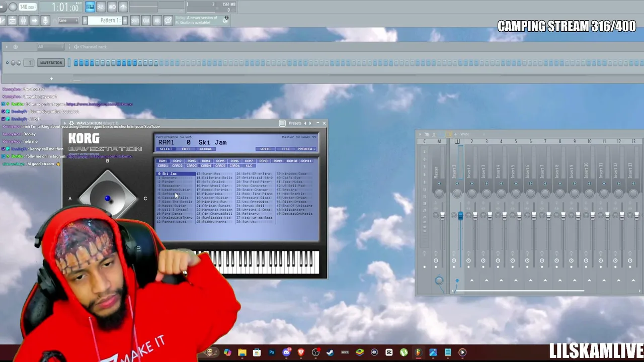Toggle the Insert 9 mixer track mute LED

[575, 184]
